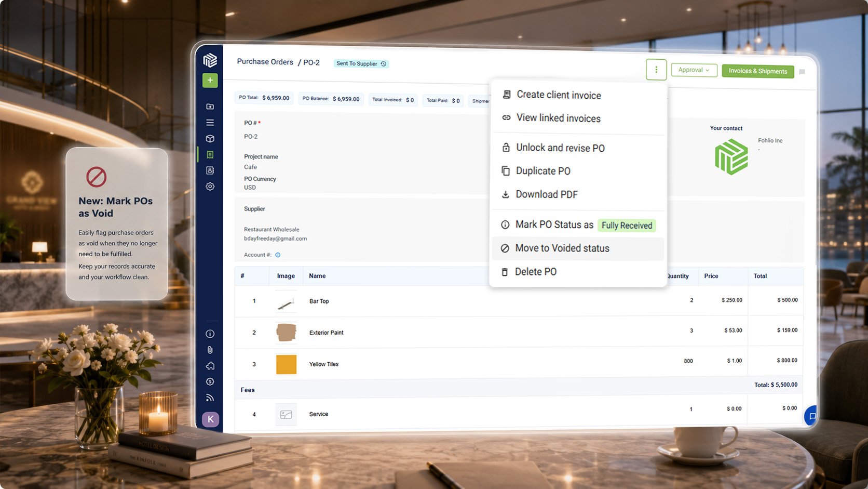Open the K user avatar
868x489 pixels.
coord(210,419)
